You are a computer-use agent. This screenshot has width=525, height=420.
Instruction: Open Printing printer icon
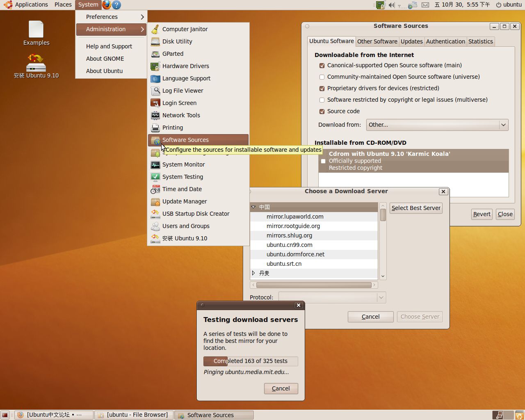[x=155, y=128]
